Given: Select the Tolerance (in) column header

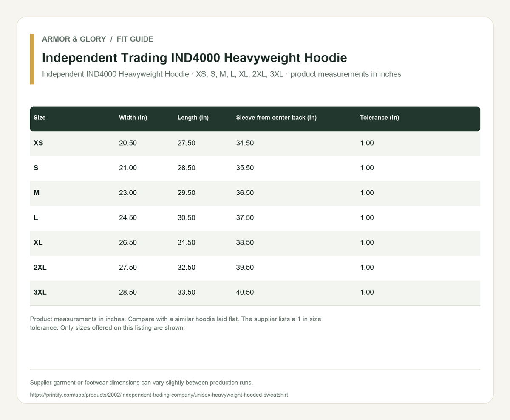Looking at the screenshot, I should pos(380,118).
